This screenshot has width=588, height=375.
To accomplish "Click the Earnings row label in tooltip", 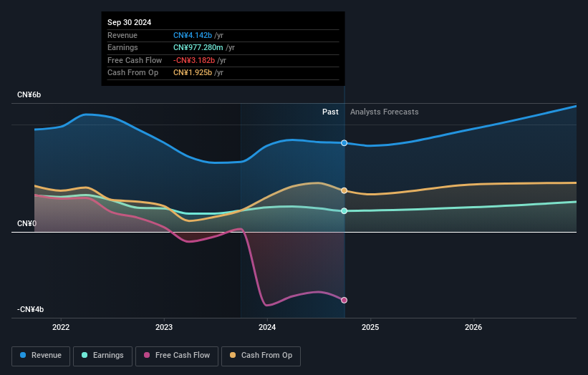I will point(122,47).
